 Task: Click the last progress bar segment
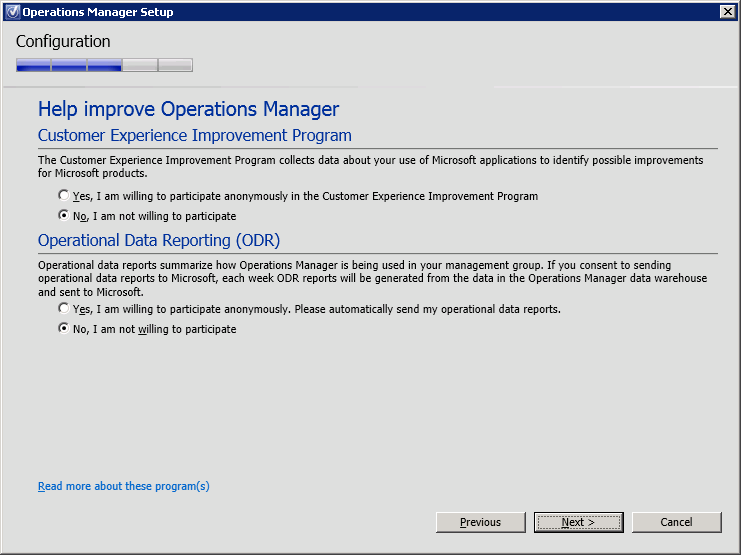[x=175, y=66]
